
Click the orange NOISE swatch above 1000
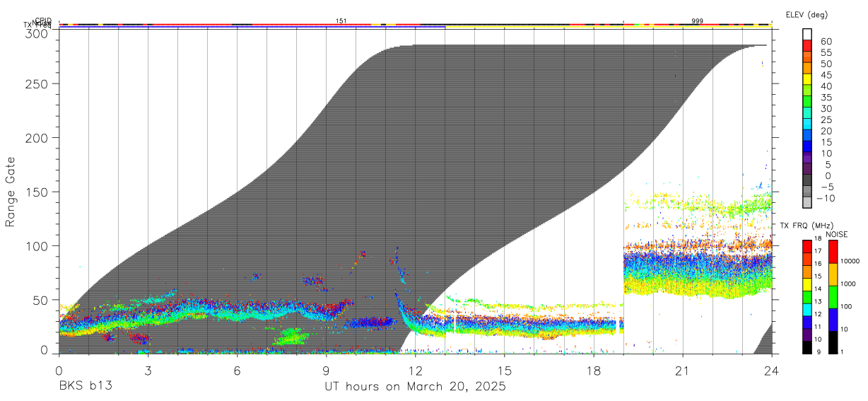coord(833,274)
